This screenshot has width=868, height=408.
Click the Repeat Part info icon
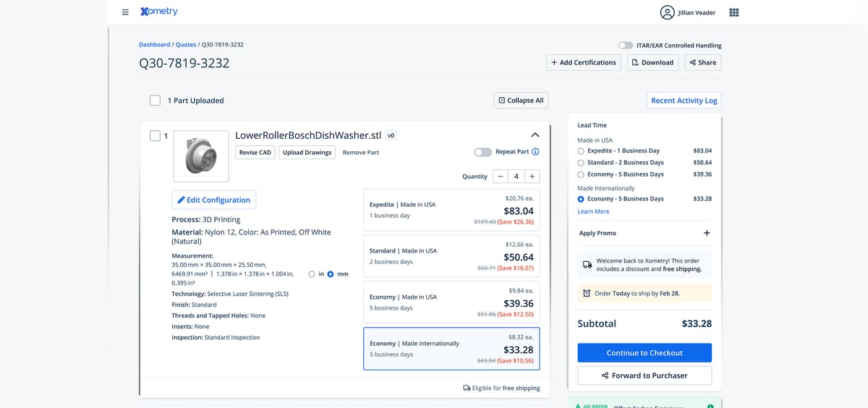535,152
